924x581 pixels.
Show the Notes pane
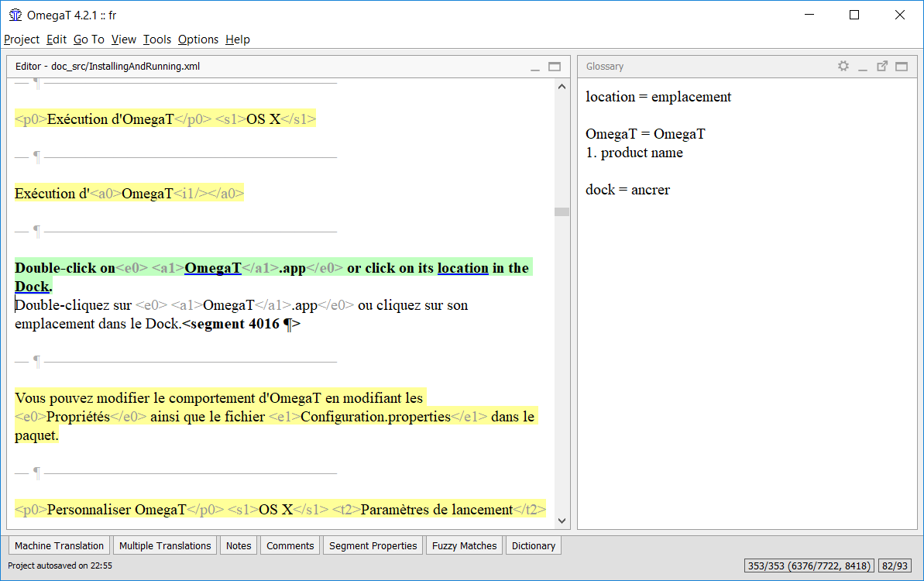[239, 545]
